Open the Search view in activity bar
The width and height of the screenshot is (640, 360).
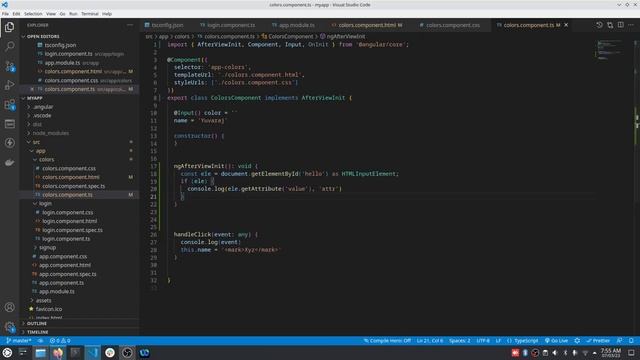[x=9, y=46]
